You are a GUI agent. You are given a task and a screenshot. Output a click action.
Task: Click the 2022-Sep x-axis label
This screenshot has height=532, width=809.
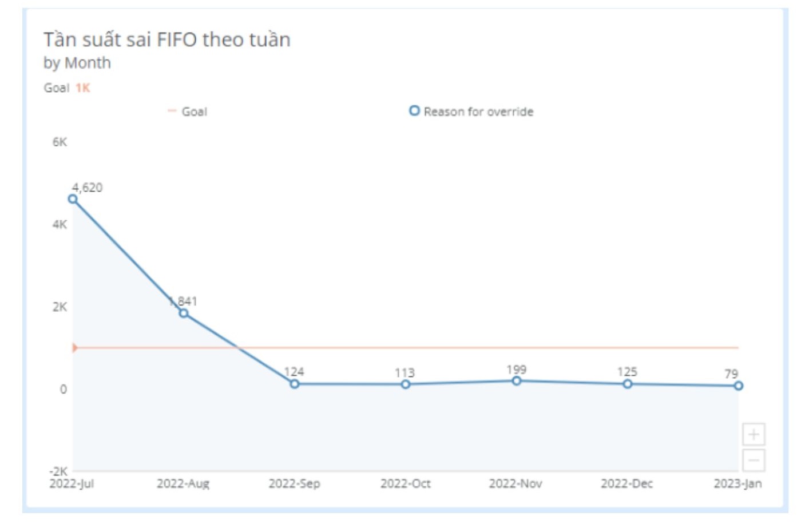(x=294, y=484)
